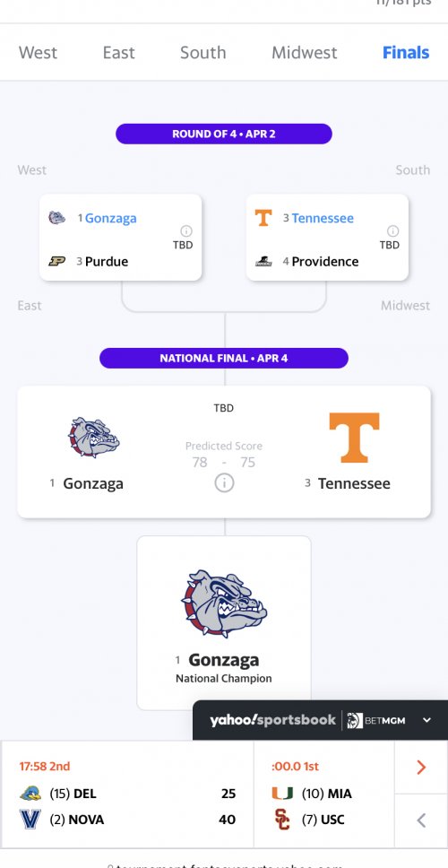Click Purdue logo in semifinal card

tap(57, 261)
